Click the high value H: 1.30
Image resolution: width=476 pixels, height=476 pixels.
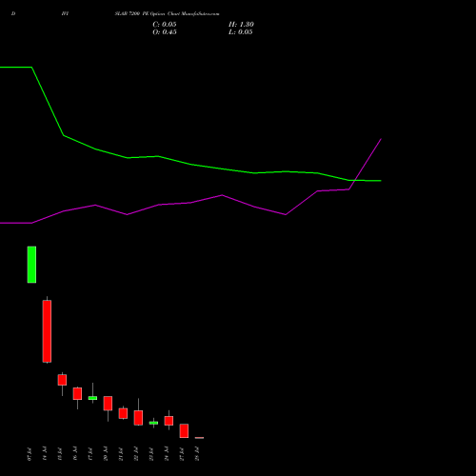click(x=241, y=25)
